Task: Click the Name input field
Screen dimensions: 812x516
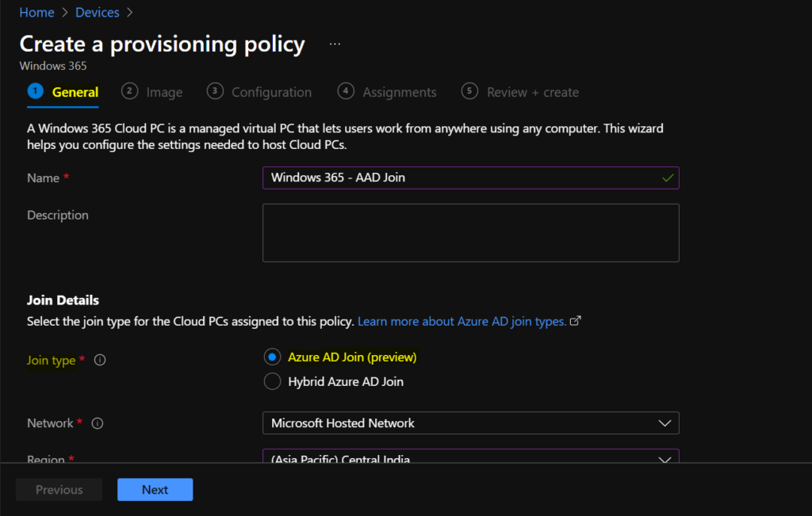Action: click(471, 178)
